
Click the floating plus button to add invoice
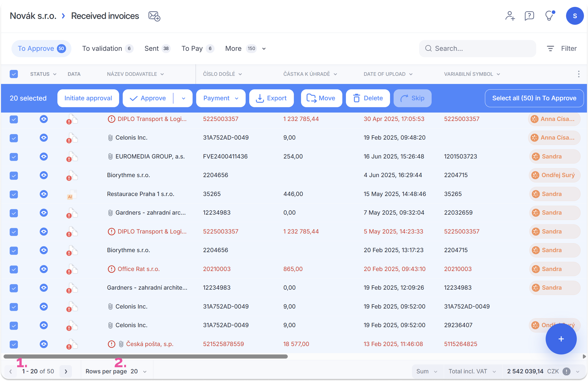561,339
